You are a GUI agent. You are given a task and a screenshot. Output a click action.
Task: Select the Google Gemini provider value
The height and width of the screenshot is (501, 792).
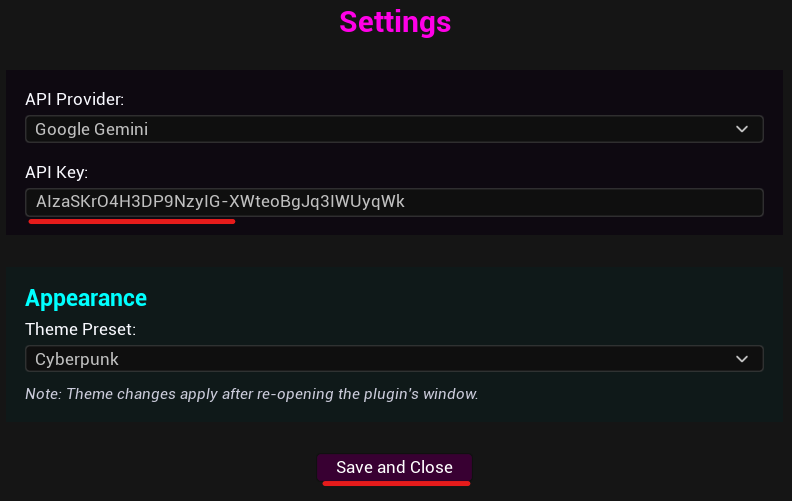click(x=98, y=129)
